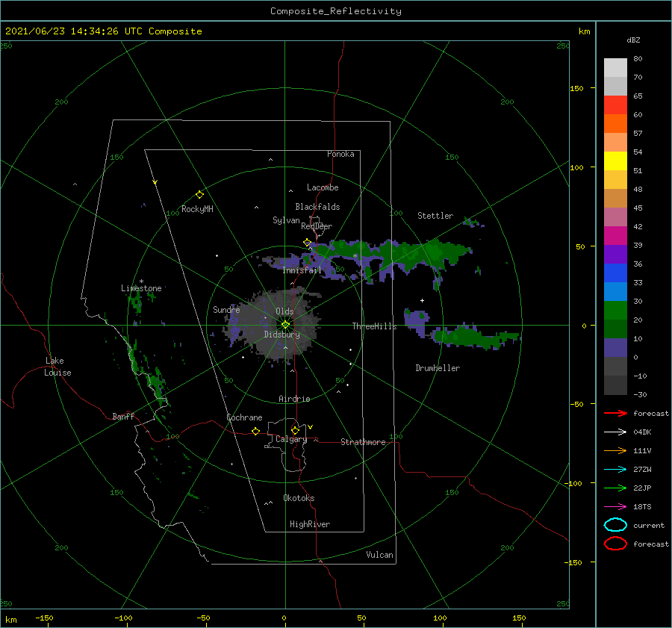This screenshot has width=672, height=628.
Task: Click the 80 dBZ light gray swatch
Action: click(615, 68)
